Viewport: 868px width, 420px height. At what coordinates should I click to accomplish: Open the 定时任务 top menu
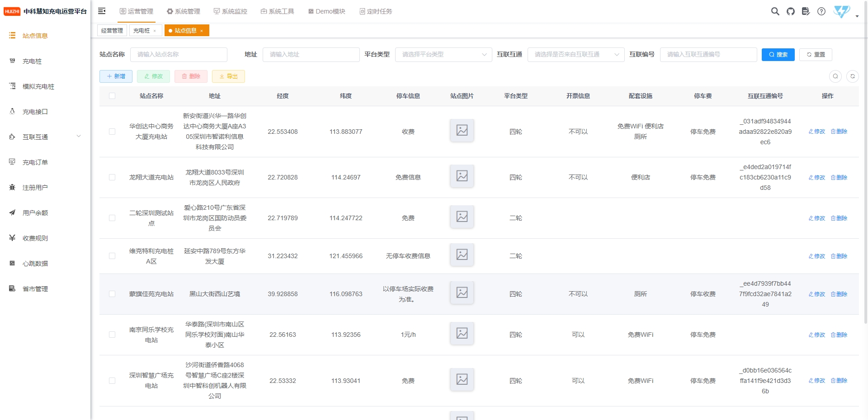tap(376, 11)
